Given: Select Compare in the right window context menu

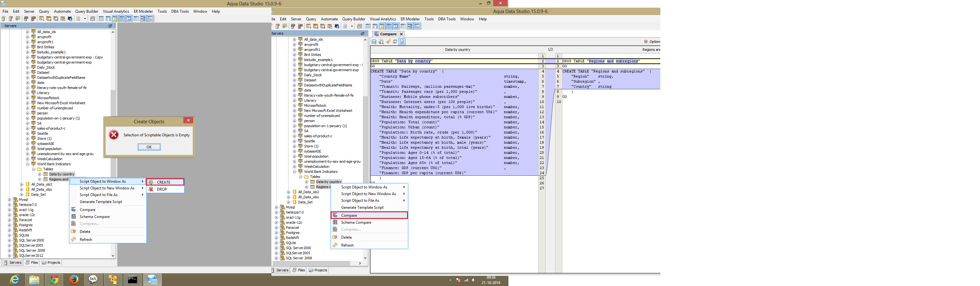Looking at the screenshot, I should click(369, 215).
